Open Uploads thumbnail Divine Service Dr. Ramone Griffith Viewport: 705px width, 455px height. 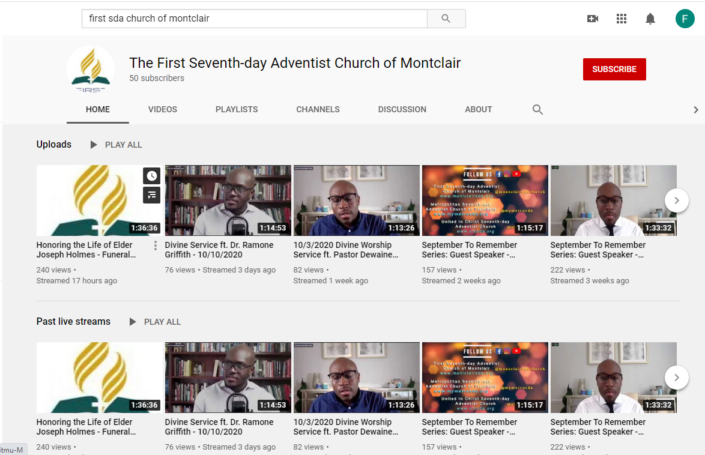228,201
